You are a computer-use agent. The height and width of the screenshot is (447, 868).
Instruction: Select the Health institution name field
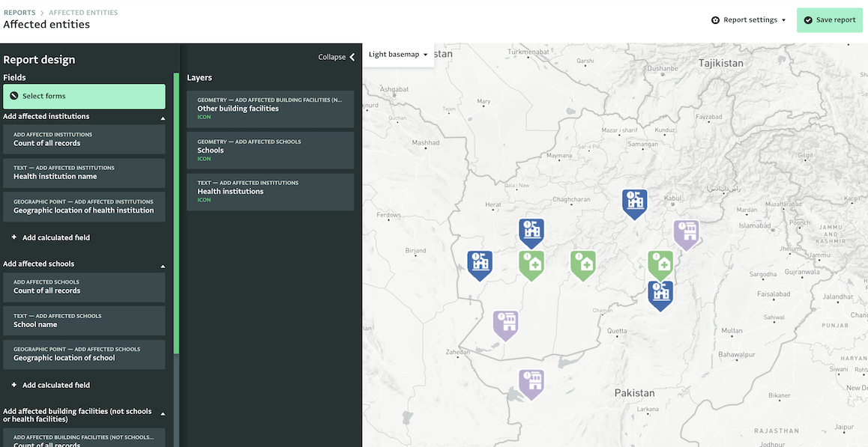click(84, 173)
